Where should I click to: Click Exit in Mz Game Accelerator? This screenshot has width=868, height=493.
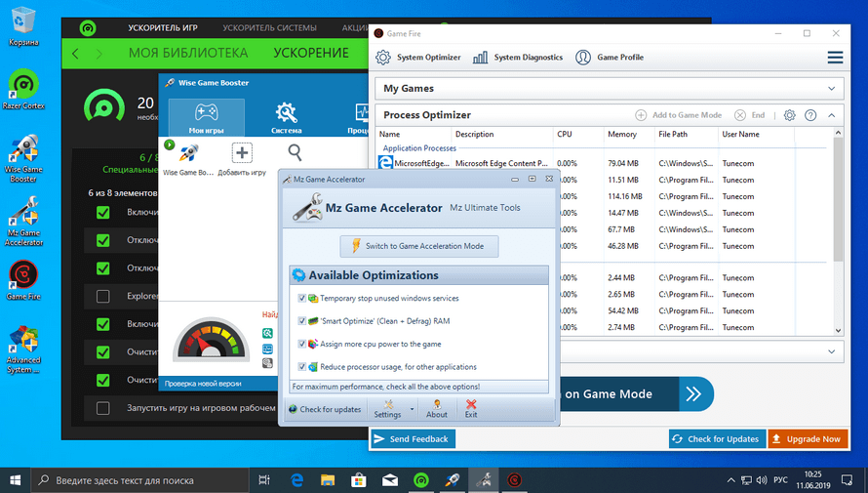(471, 409)
